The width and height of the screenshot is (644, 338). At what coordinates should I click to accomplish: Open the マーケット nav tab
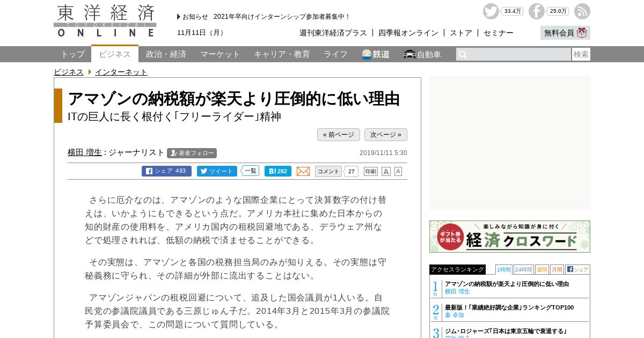point(220,54)
